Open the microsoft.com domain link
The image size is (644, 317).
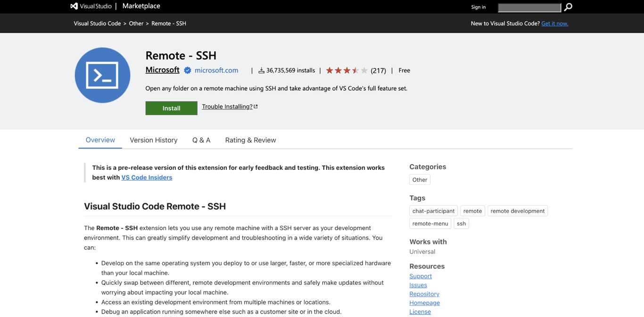click(216, 70)
